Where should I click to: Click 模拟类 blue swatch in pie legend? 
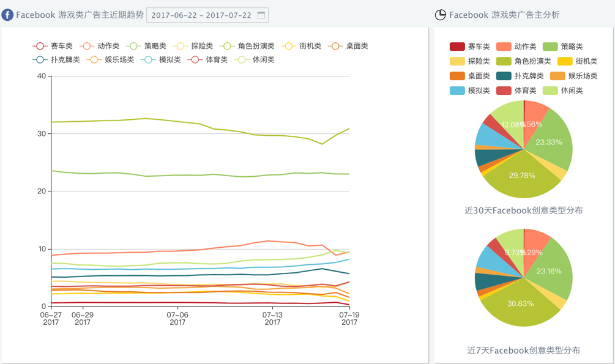(457, 91)
